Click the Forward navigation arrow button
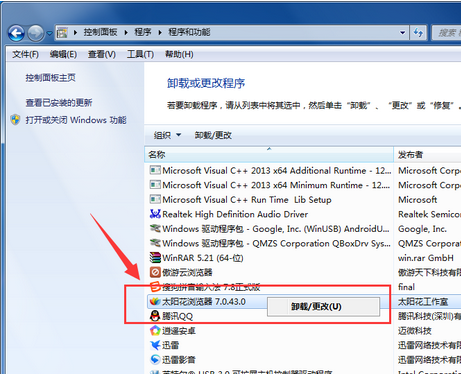Screen dimensions: 461x374 pyautogui.click(x=35, y=33)
